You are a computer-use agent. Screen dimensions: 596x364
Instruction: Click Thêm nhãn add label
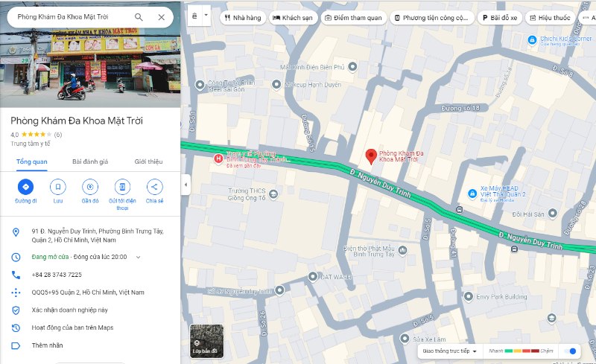(47, 345)
